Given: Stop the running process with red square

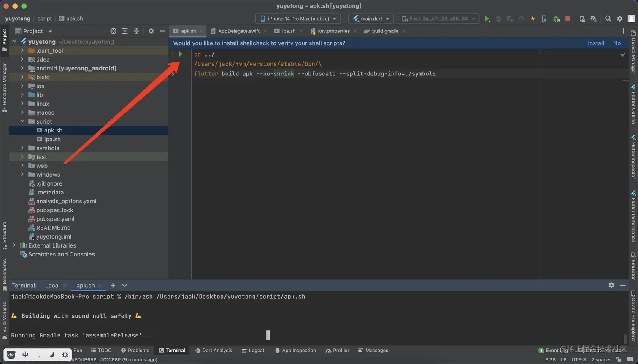Looking at the screenshot, I should coord(568,19).
